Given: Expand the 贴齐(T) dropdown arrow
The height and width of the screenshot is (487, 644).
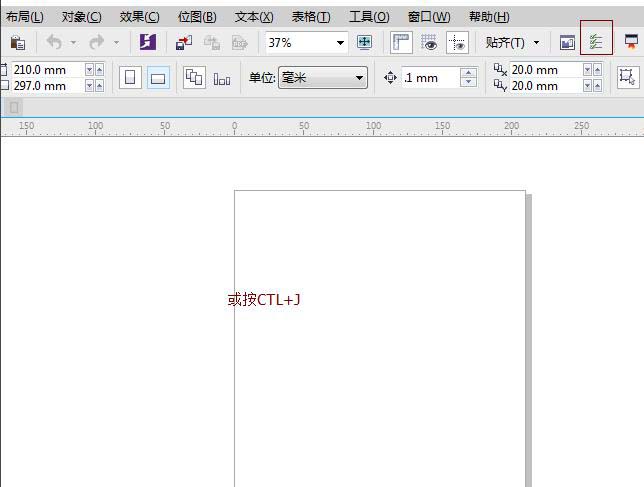Looking at the screenshot, I should click(536, 43).
